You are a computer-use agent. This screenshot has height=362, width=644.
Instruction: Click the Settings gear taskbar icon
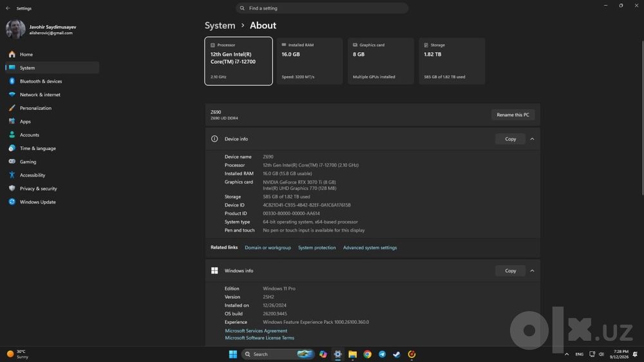[337, 354]
